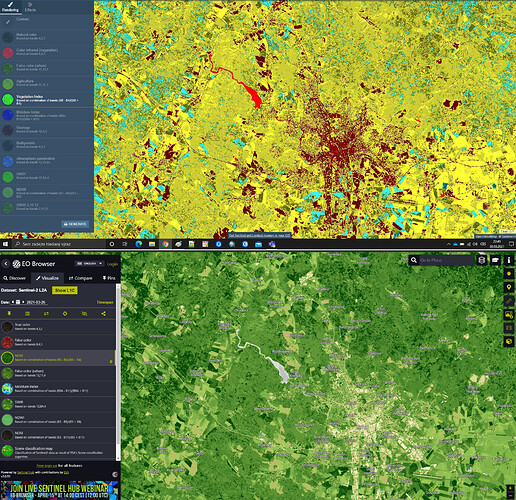Image resolution: width=516 pixels, height=500 pixels.
Task: Open the Windows Start menu
Action: click(x=5, y=244)
